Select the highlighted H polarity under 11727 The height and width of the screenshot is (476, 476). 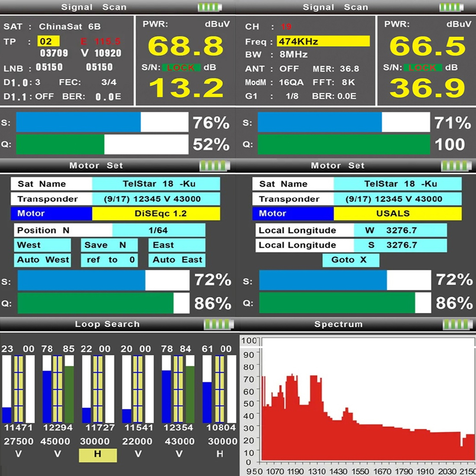(x=97, y=454)
